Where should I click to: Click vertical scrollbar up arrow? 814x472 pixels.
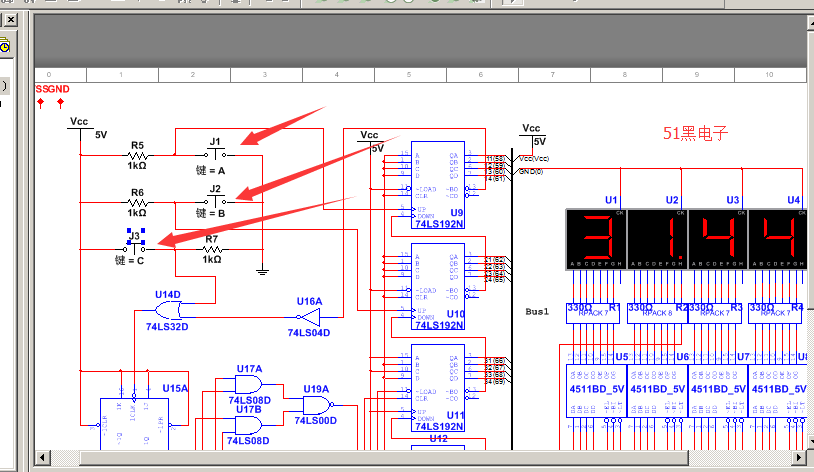tap(811, 23)
